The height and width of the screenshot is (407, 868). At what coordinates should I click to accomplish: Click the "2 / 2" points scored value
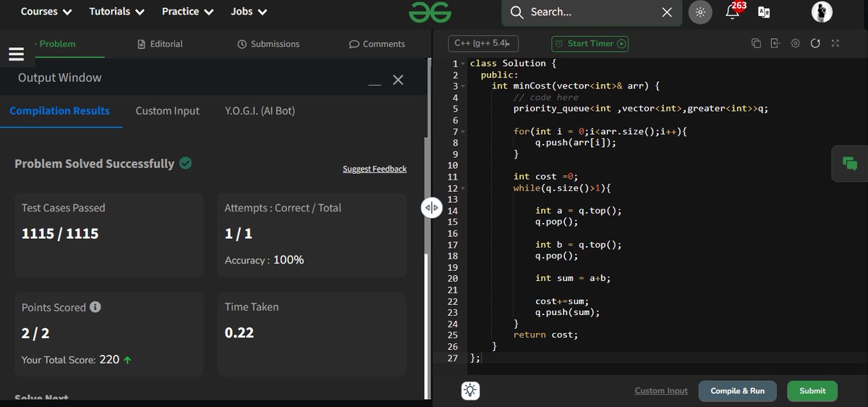[x=36, y=333]
